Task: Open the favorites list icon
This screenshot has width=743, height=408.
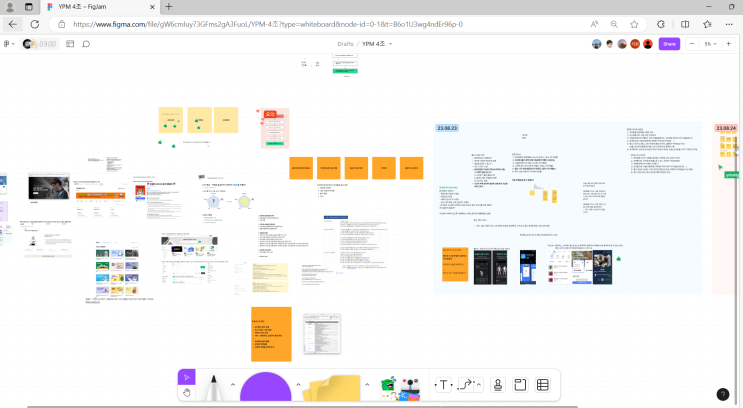Action: click(707, 24)
